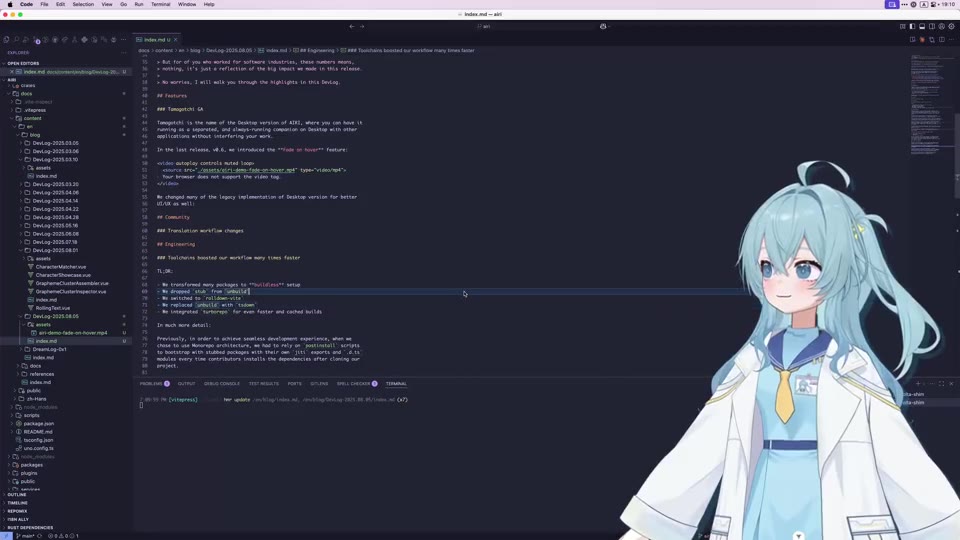Open the ellipsis menu bar status item
The height and width of the screenshot is (540, 960).
click(x=904, y=4)
